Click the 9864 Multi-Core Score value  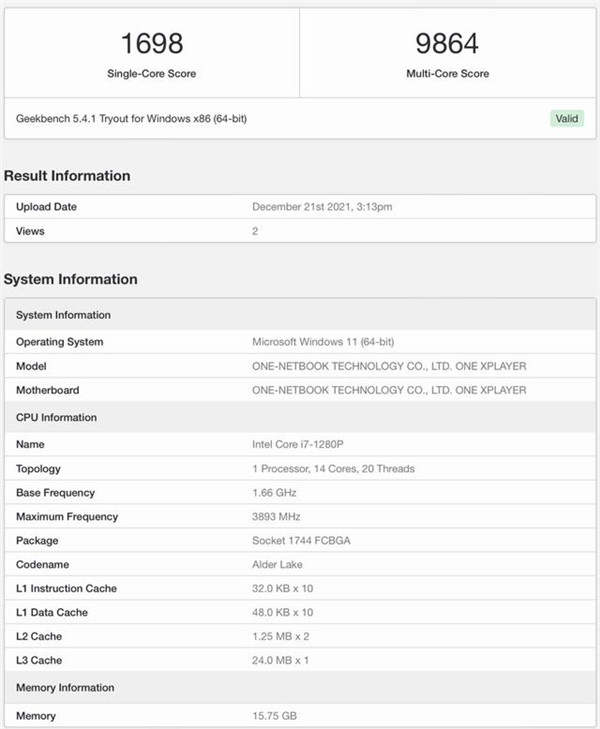click(x=447, y=44)
